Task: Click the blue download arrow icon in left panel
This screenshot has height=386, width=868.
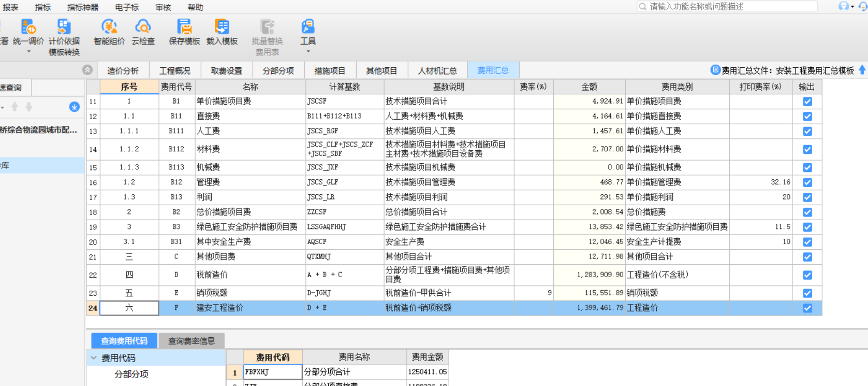Action: pyautogui.click(x=75, y=107)
